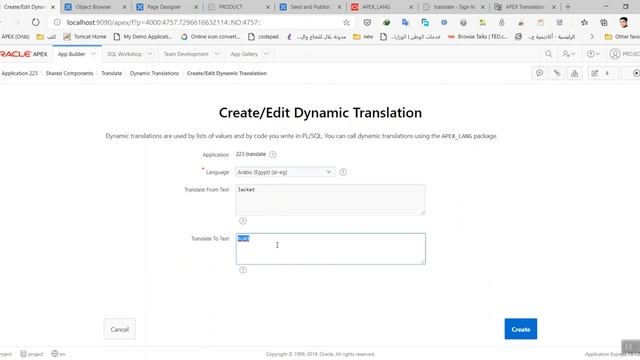The image size is (640, 360).
Task: Open Team Development in APEX header
Action: 186,54
